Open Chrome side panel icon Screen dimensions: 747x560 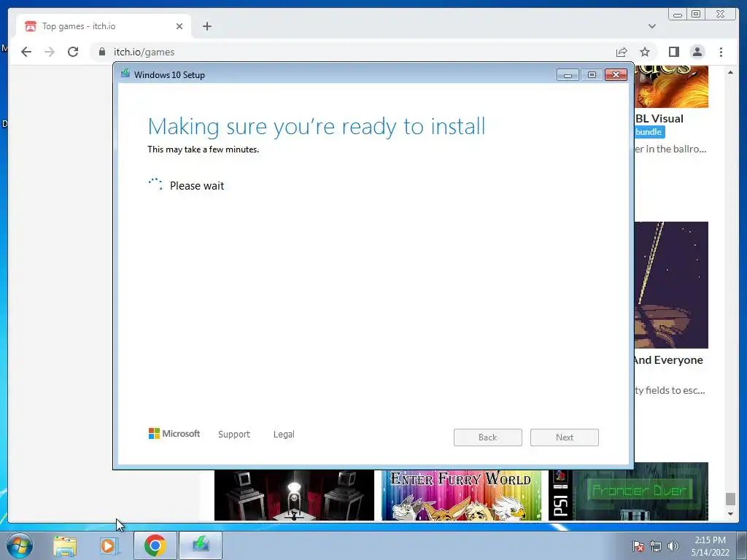(x=673, y=52)
